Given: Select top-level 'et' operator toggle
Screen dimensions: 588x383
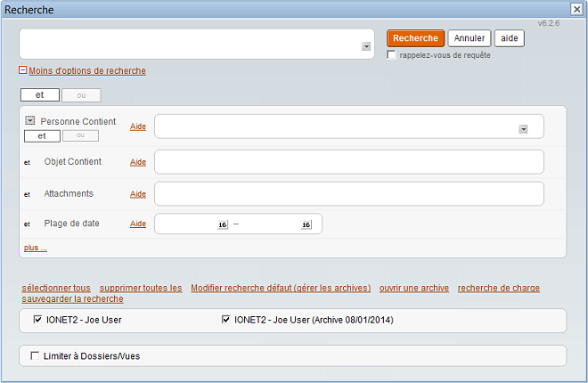Looking at the screenshot, I should [x=40, y=94].
